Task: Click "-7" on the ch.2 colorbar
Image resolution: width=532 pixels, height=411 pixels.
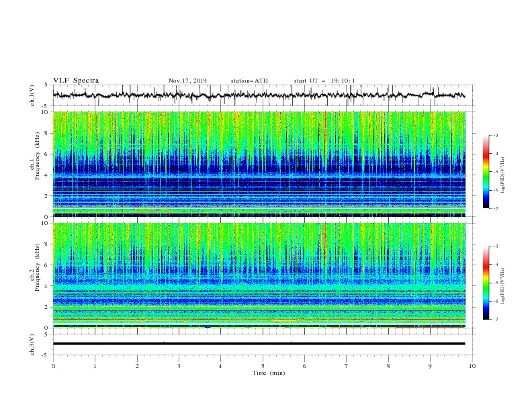Action: tap(495, 319)
